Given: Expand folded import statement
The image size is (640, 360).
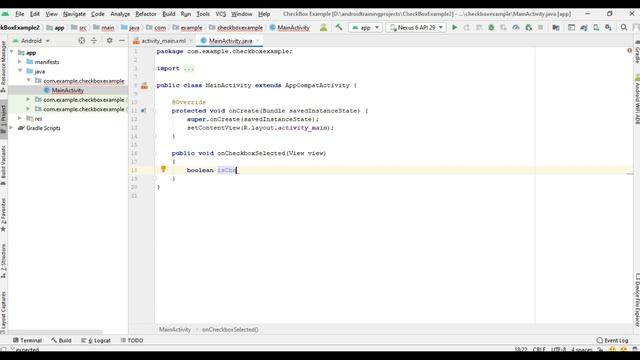Looking at the screenshot, I should (x=189, y=68).
